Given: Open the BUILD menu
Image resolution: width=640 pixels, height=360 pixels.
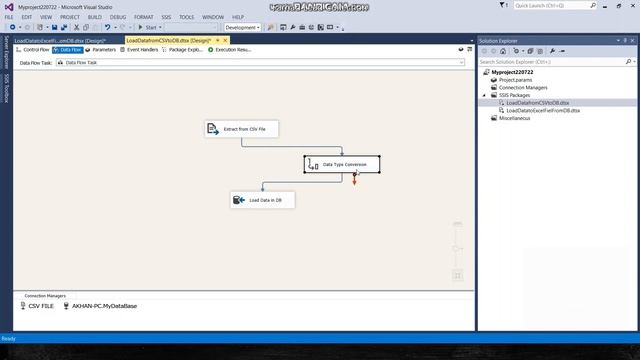Looking at the screenshot, I should pos(95,17).
